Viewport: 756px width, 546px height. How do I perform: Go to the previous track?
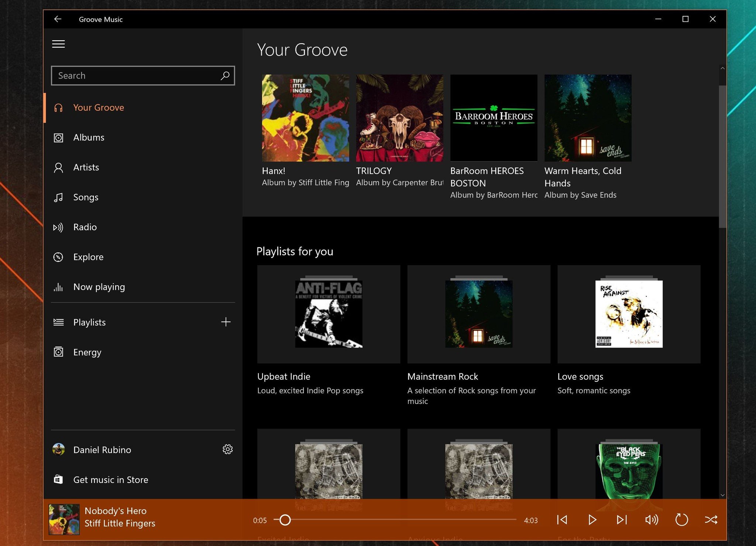tap(562, 520)
